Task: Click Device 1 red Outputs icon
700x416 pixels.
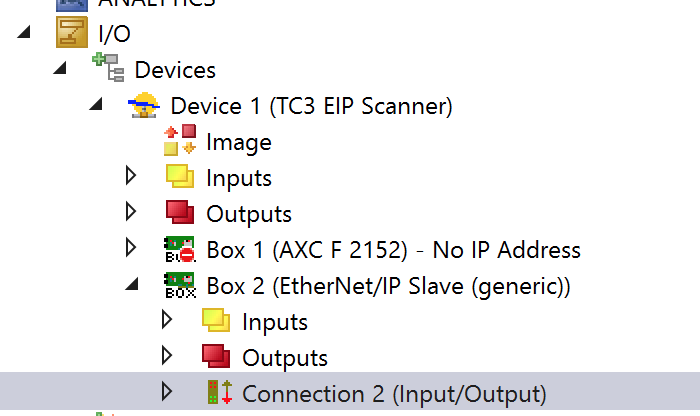Action: tap(180, 212)
